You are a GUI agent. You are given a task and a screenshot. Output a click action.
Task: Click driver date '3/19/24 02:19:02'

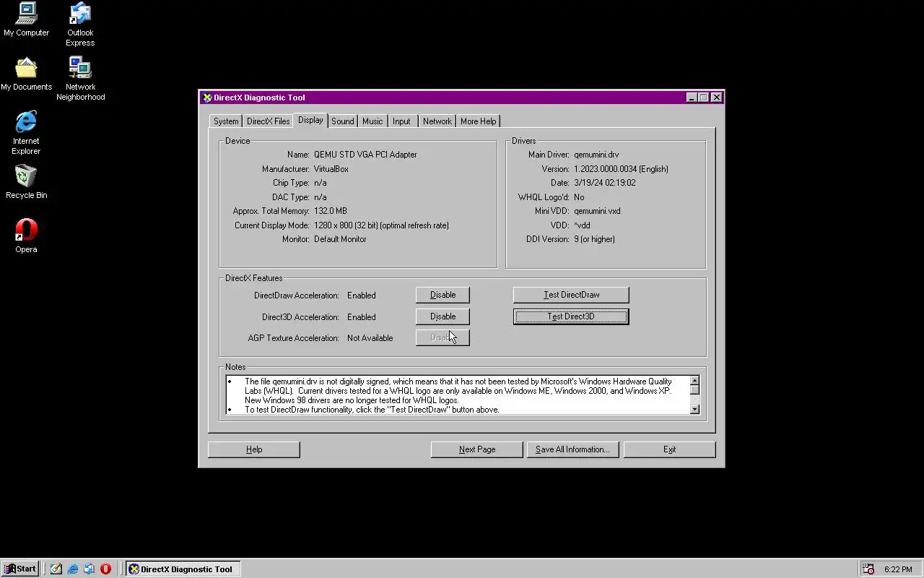605,183
